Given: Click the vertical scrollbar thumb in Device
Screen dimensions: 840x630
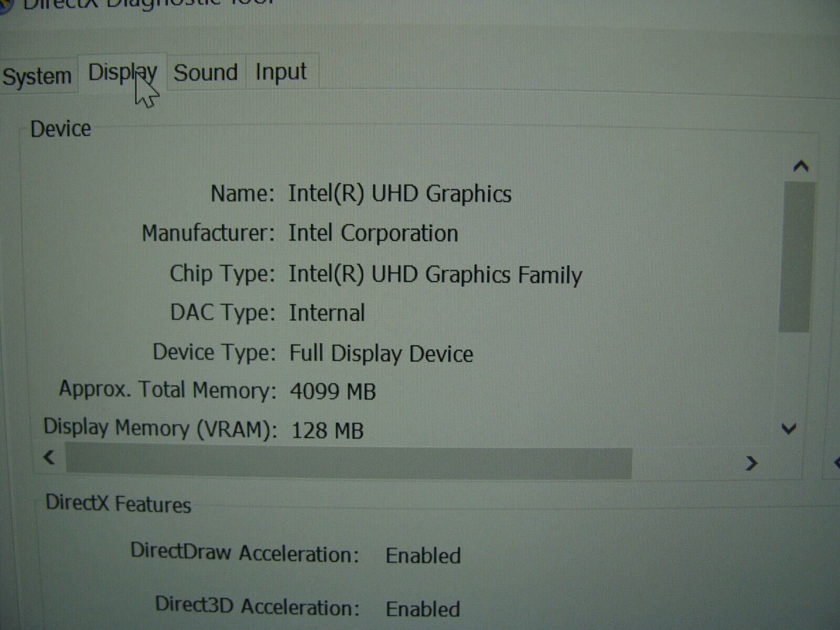Looking at the screenshot, I should coord(796,257).
